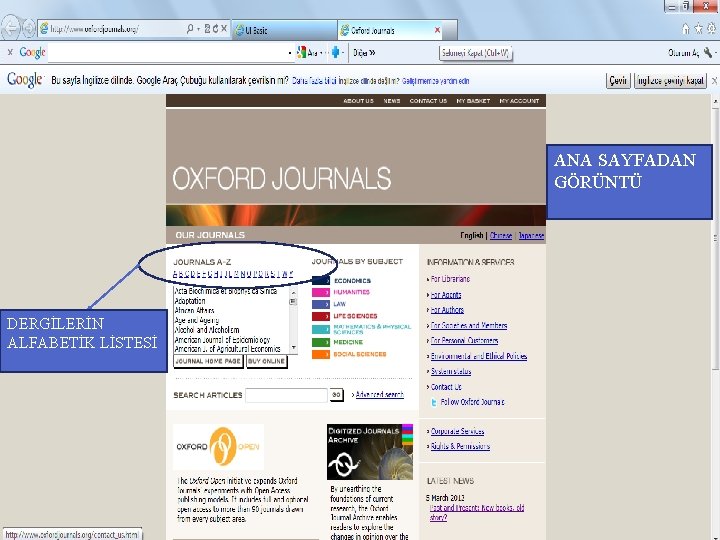This screenshot has height=540, width=720.
Task: Open browser Tools gear icon
Action: point(711,29)
